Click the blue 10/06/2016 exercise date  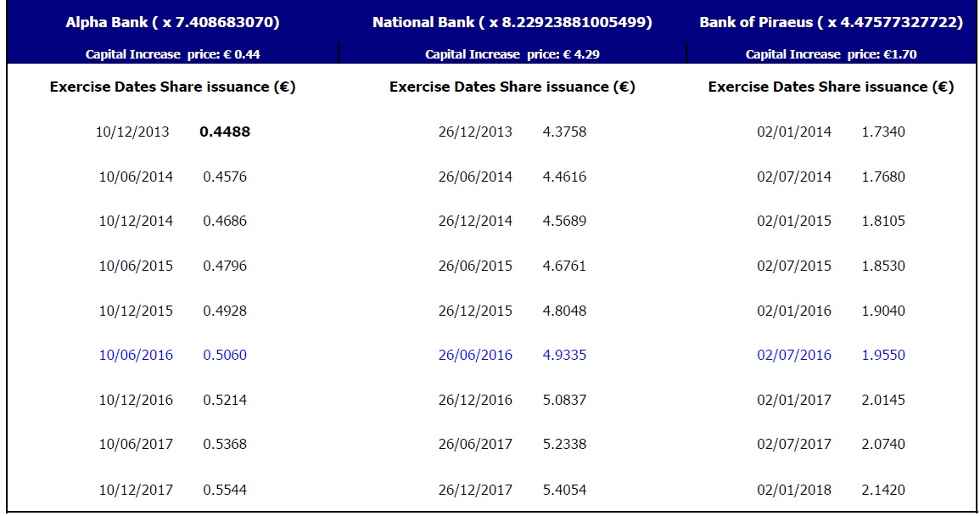[136, 355]
